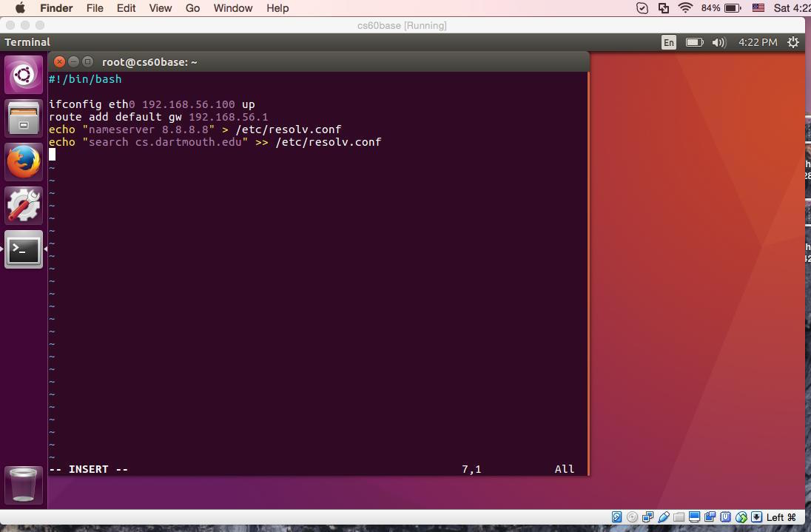Click the root@cs60base: ~ window title

point(149,62)
